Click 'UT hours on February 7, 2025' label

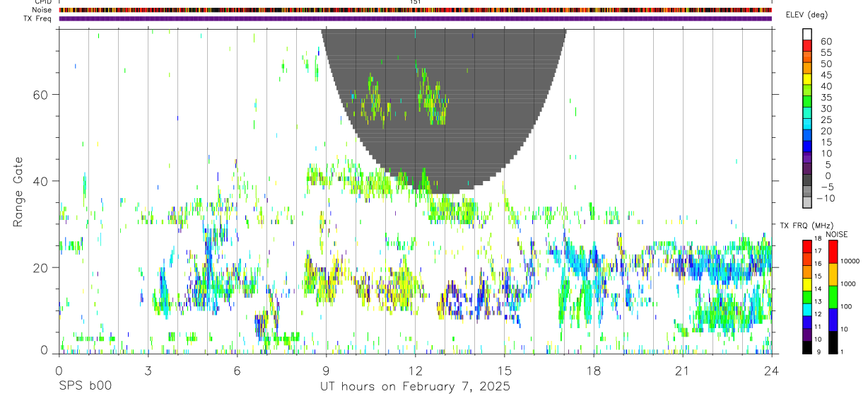[415, 386]
